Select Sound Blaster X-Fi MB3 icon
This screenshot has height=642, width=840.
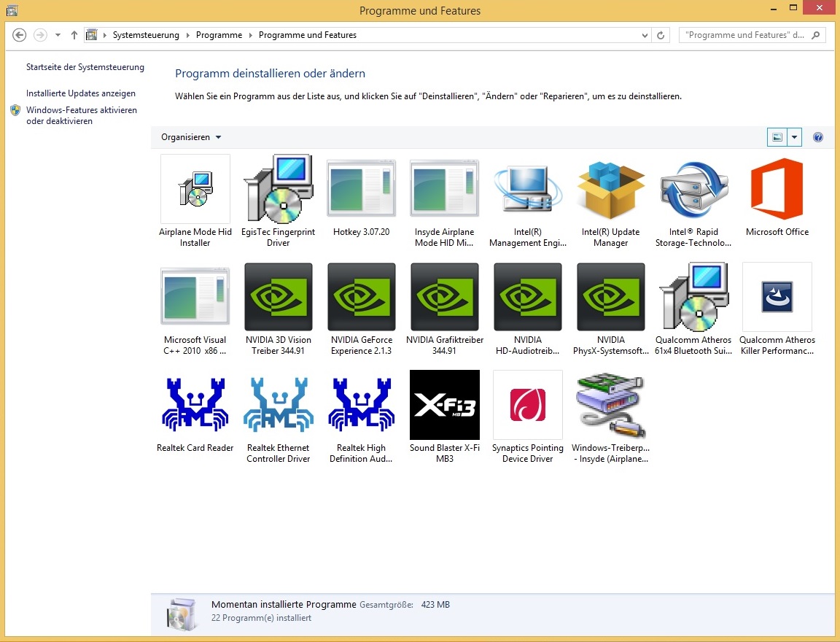[444, 405]
